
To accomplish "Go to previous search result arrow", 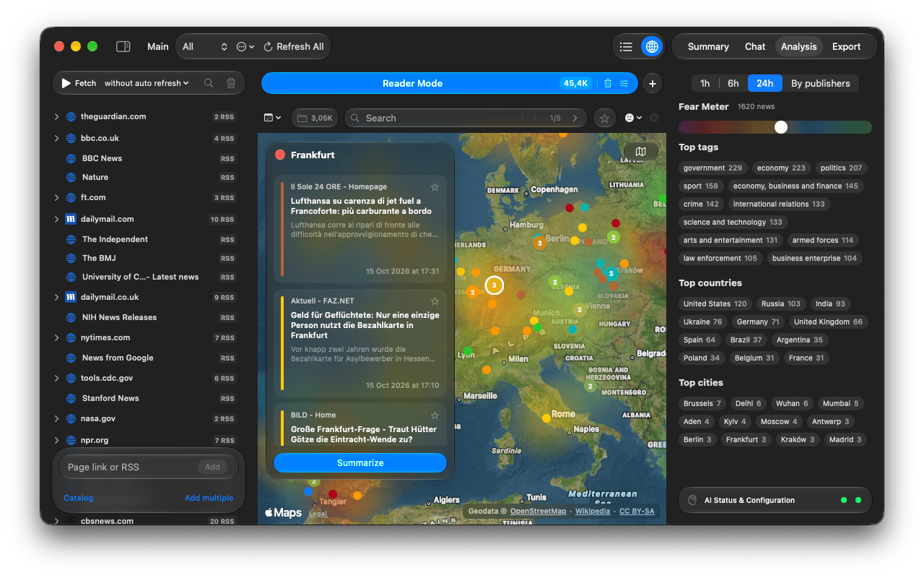I will (x=535, y=118).
